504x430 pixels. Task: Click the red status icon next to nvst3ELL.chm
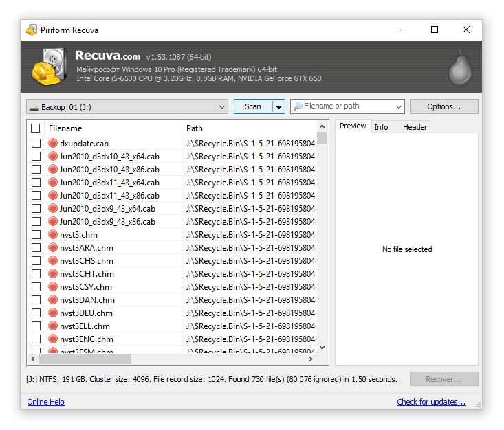(53, 326)
